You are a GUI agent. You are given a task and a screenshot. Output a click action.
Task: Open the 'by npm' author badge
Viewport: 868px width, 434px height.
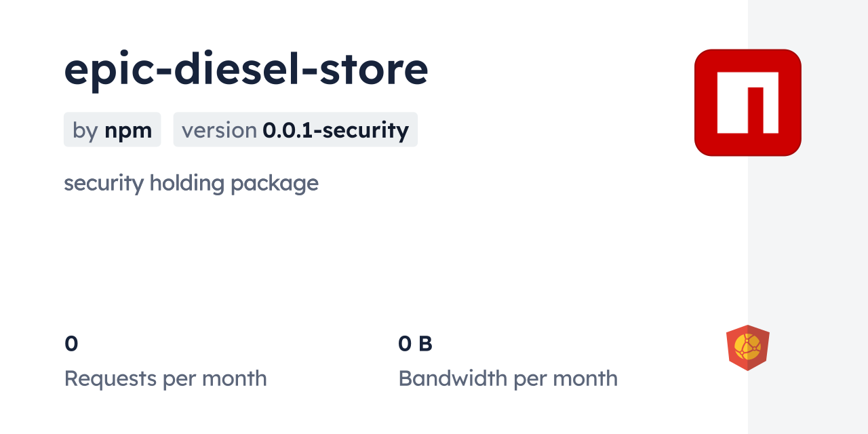click(112, 130)
